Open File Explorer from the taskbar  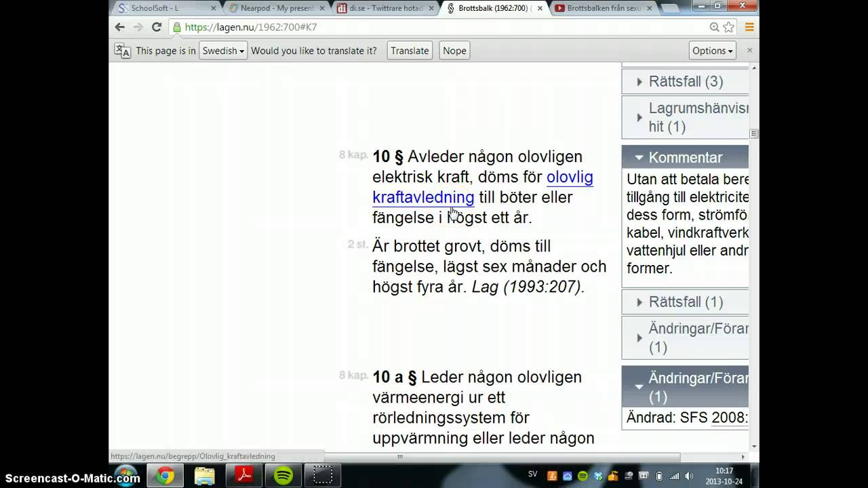[x=204, y=476]
